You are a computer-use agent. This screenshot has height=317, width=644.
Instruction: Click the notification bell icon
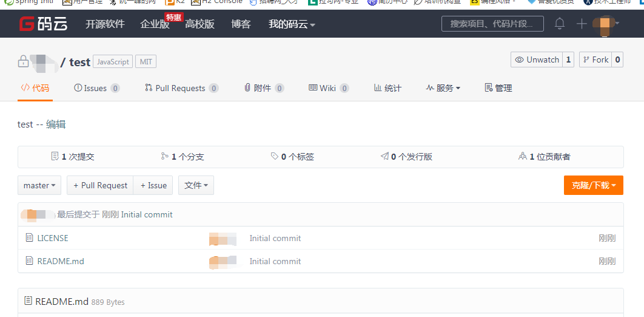pos(560,24)
